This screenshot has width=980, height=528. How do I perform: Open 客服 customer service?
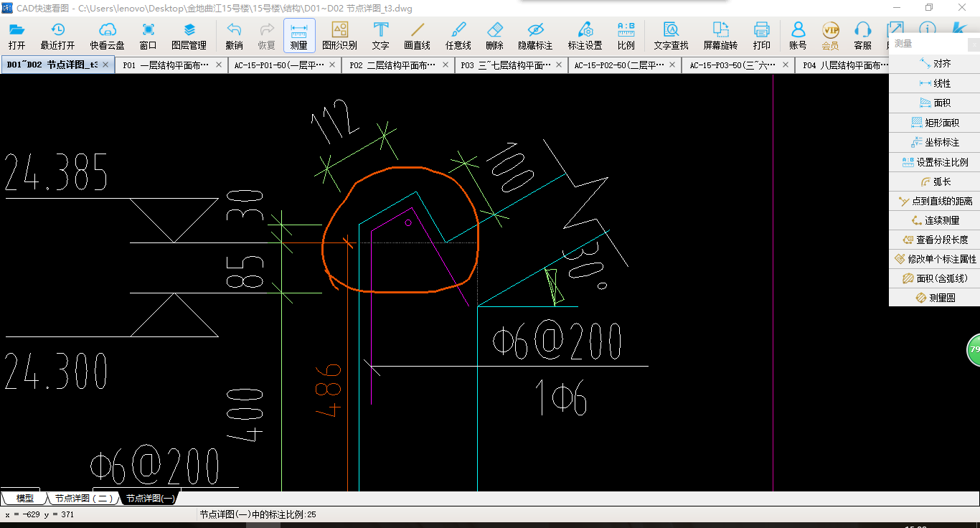click(x=862, y=35)
